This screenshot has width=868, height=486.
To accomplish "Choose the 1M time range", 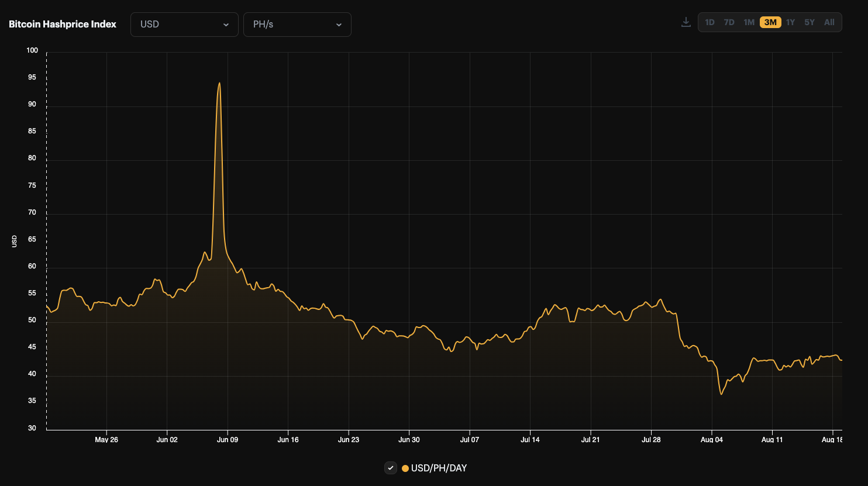I will (x=749, y=22).
